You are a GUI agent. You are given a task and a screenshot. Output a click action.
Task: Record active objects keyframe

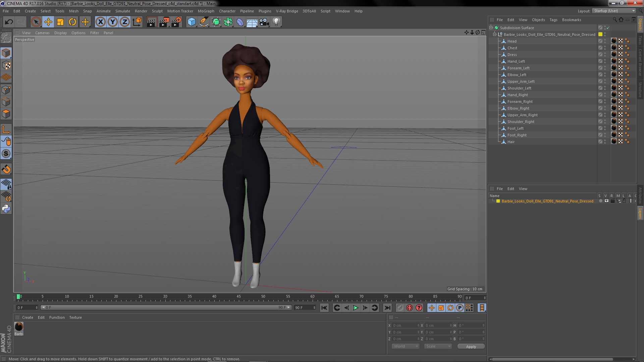point(400,308)
